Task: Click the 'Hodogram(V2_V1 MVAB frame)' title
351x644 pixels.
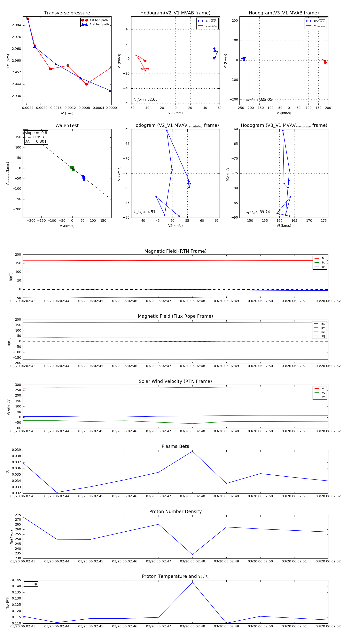Action: pyautogui.click(x=175, y=13)
